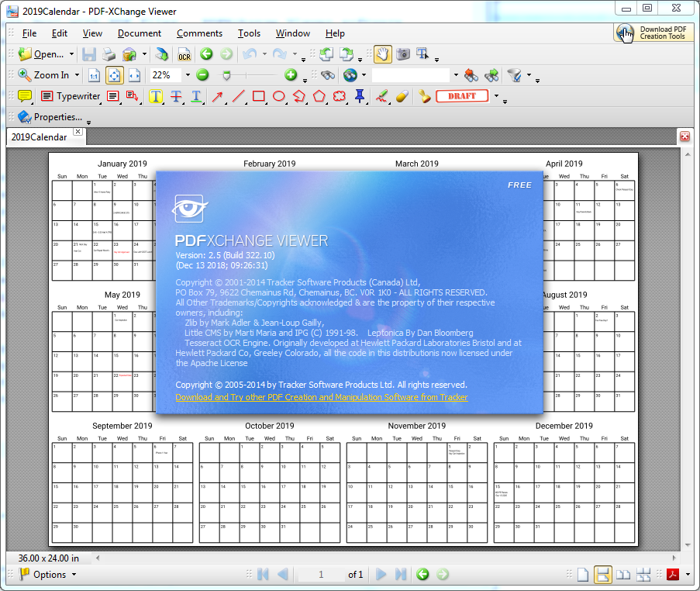Open the File menu
The height and width of the screenshot is (591, 700).
tap(29, 33)
